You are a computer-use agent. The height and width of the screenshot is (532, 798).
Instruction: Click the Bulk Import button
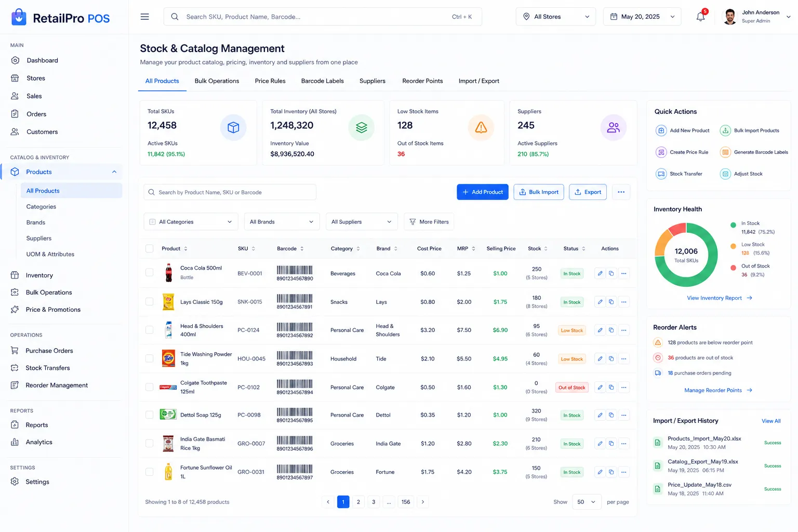click(539, 192)
